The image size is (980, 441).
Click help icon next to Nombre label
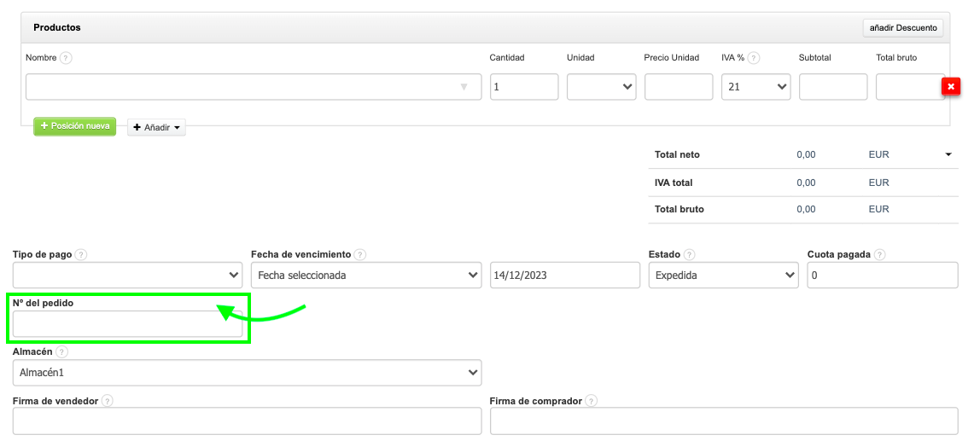click(x=66, y=58)
